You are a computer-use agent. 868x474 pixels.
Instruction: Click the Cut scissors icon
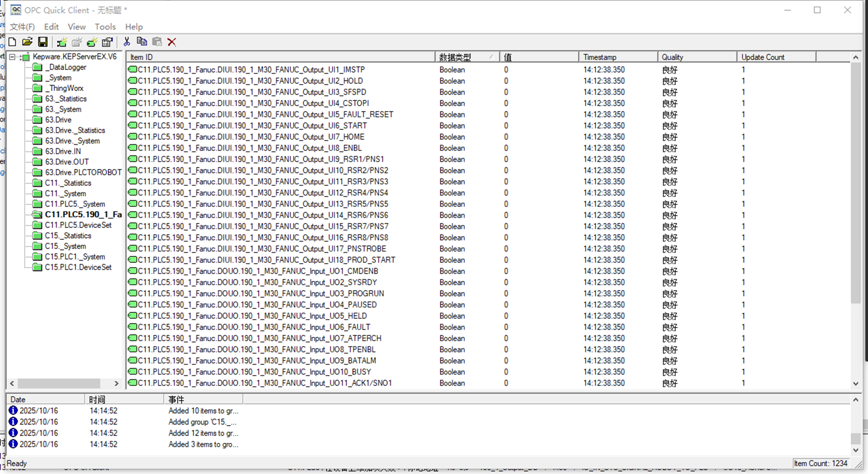click(127, 42)
